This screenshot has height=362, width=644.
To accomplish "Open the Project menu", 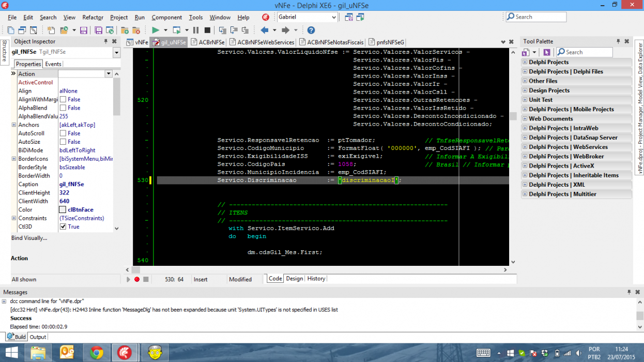I will pyautogui.click(x=119, y=17).
